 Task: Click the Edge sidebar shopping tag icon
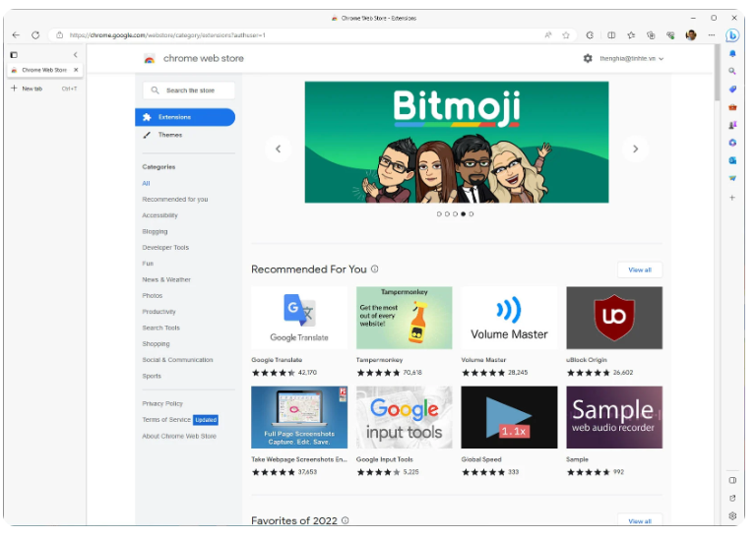[732, 89]
